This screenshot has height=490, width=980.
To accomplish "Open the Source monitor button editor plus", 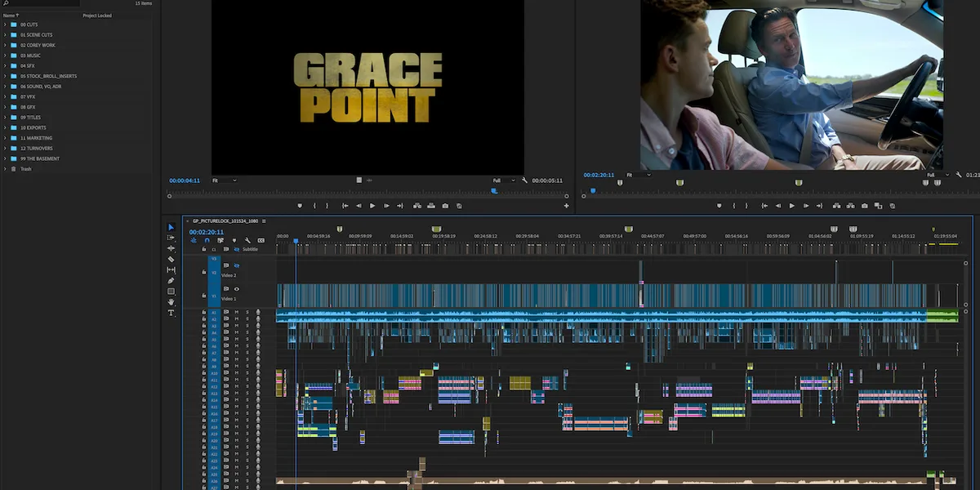I will [566, 206].
